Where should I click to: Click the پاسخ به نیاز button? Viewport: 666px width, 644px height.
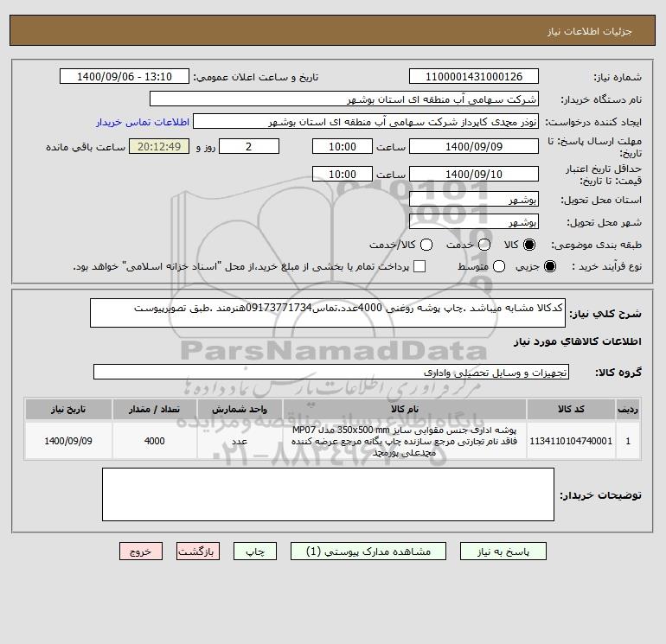(503, 551)
